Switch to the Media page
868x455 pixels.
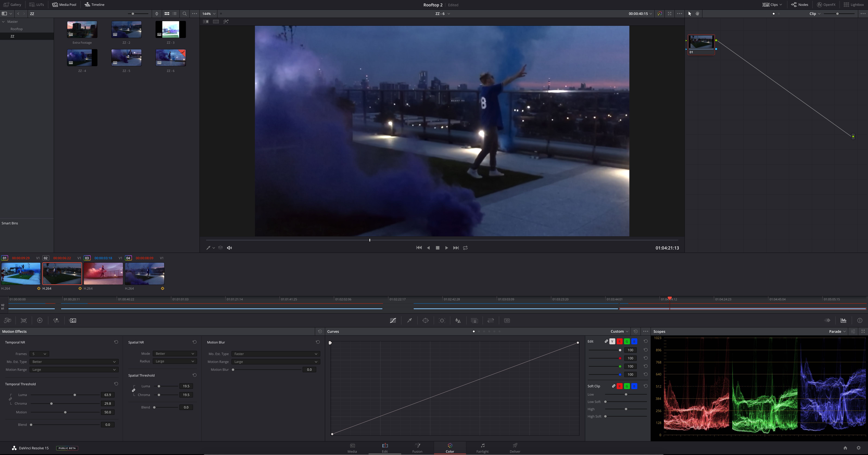click(x=352, y=448)
